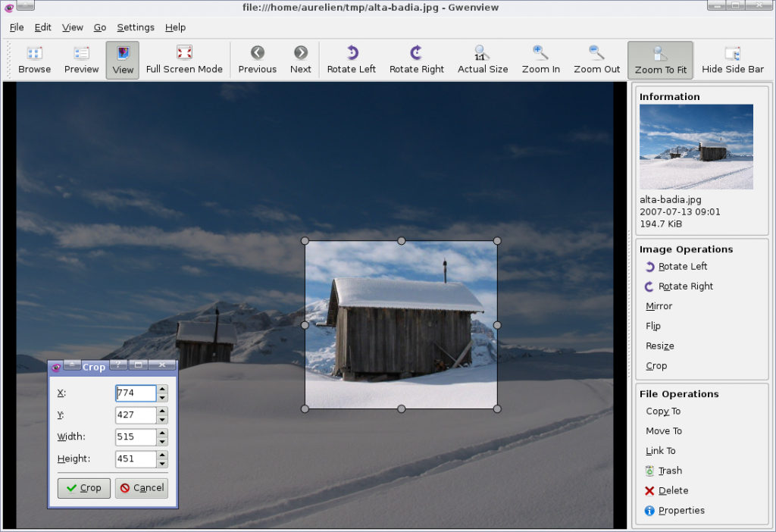
Task: Enter Full Screen Mode
Action: click(184, 60)
